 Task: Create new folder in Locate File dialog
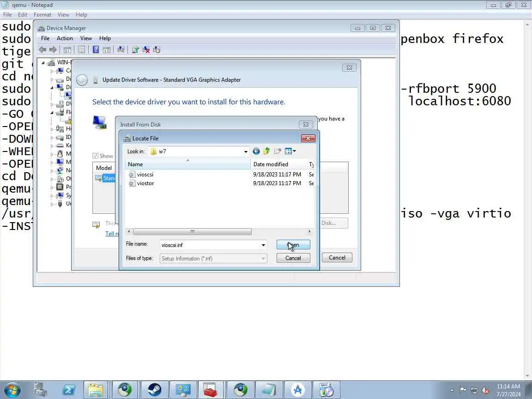point(278,151)
